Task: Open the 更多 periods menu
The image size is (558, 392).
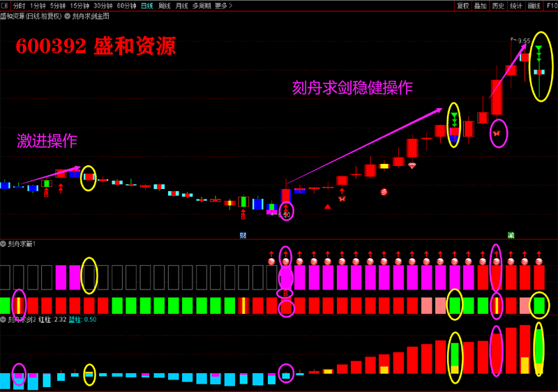Action: click(223, 6)
